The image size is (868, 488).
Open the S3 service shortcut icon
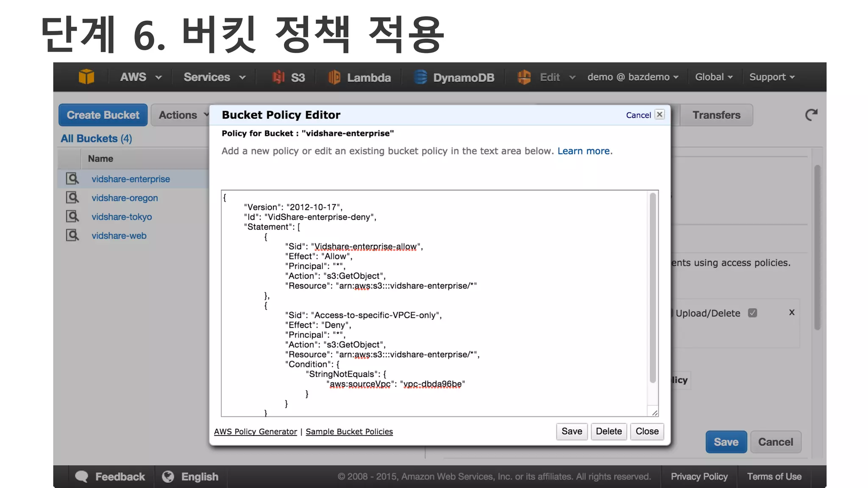pyautogui.click(x=278, y=77)
